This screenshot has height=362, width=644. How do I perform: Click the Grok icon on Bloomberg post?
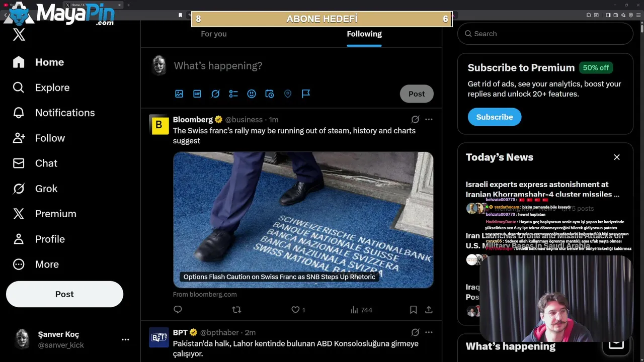click(415, 120)
